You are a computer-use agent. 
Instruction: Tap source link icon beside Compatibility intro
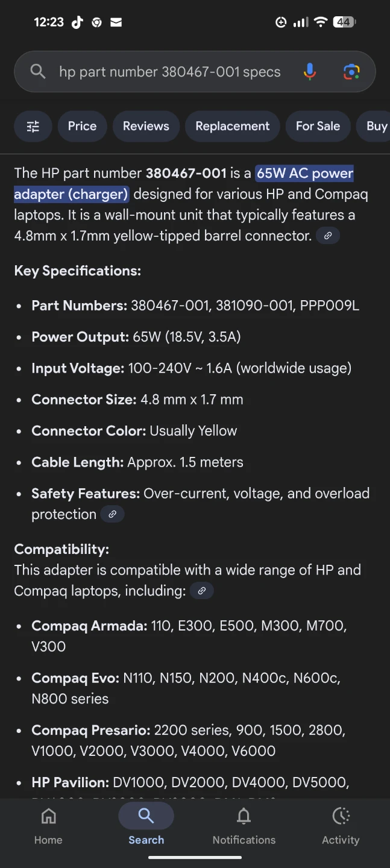pyautogui.click(x=202, y=591)
